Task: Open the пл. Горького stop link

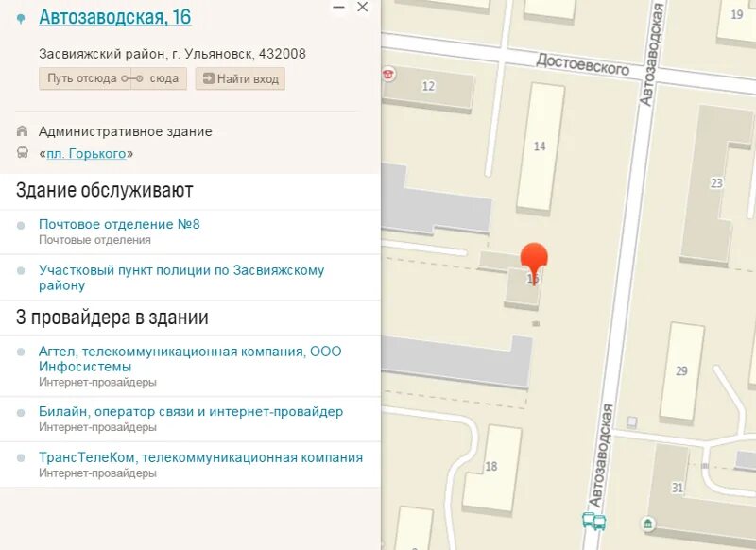Action: click(86, 153)
